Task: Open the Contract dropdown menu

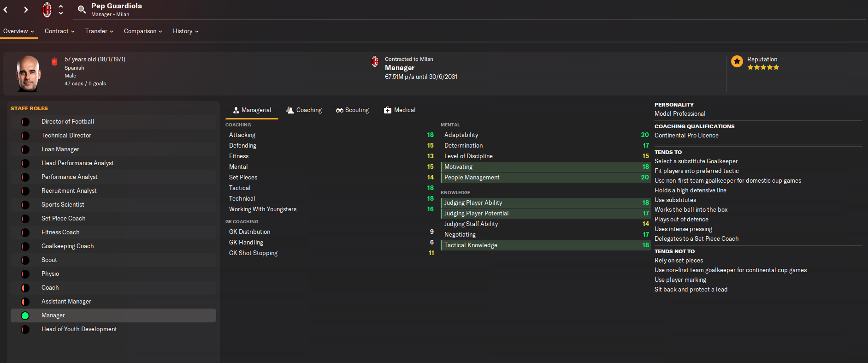Action: (59, 31)
